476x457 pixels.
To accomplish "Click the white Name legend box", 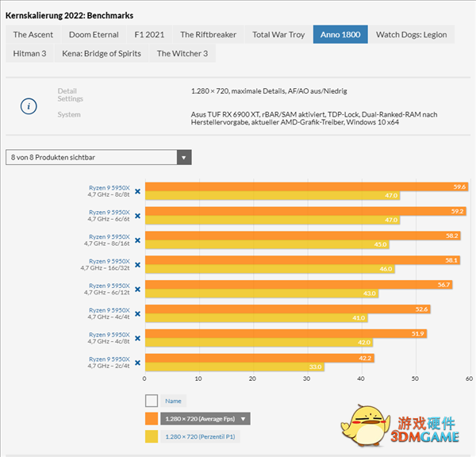I will (152, 401).
